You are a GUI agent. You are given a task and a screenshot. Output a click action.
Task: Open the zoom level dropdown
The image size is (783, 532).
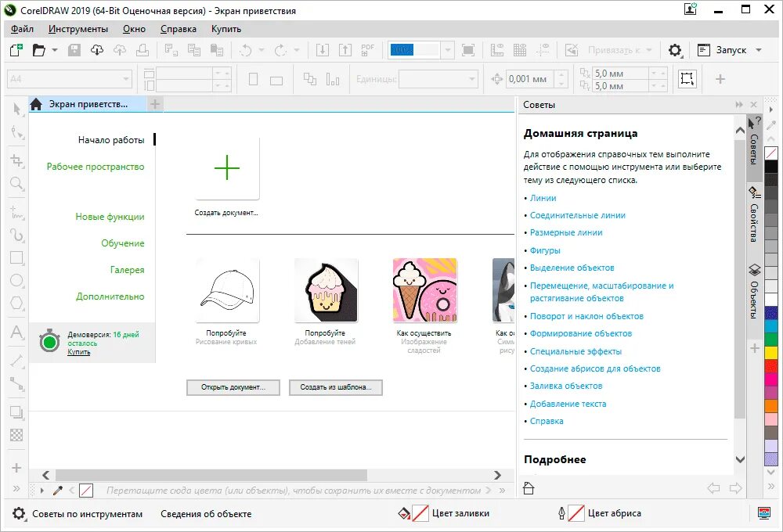(447, 50)
